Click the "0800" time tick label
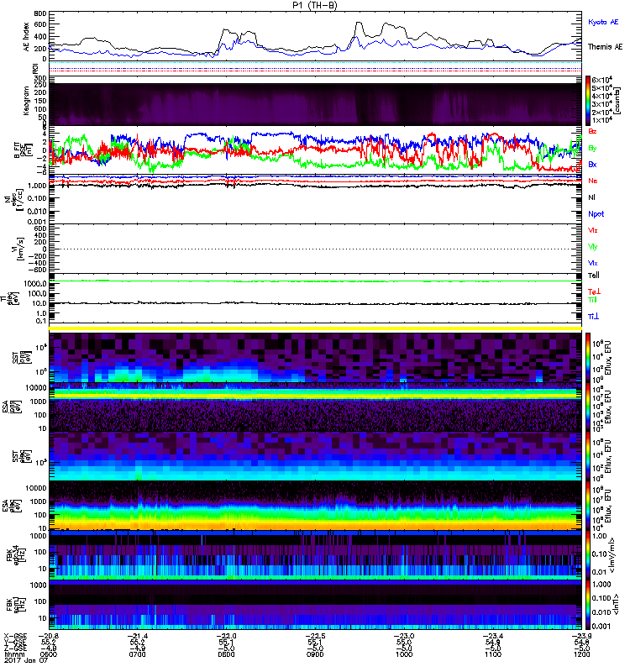Screen dimensions: 630x672 pos(226,654)
